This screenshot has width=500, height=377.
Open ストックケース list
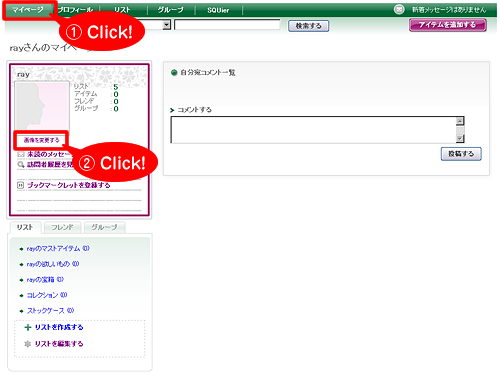[50, 311]
